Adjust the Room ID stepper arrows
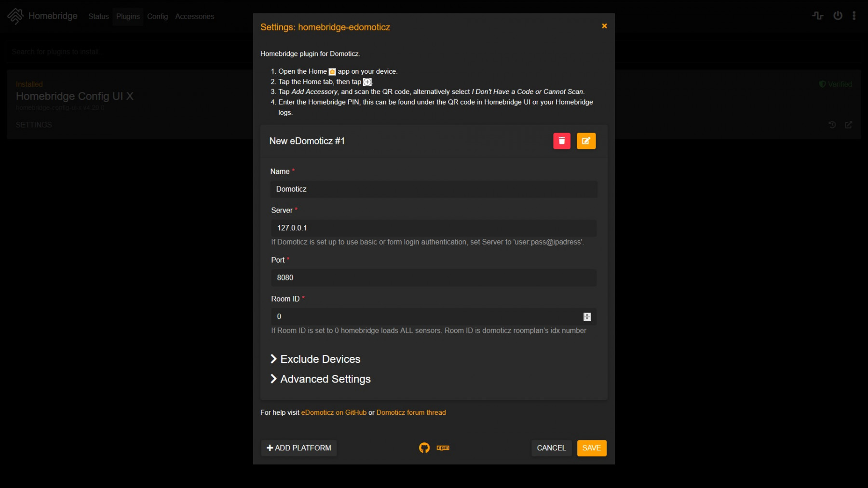 pyautogui.click(x=587, y=317)
